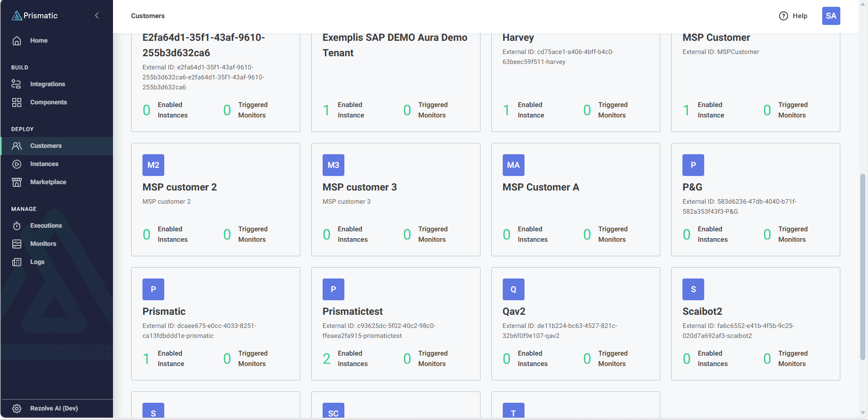868x420 pixels.
Task: Open the Monitors icon in sidebar
Action: (x=17, y=244)
